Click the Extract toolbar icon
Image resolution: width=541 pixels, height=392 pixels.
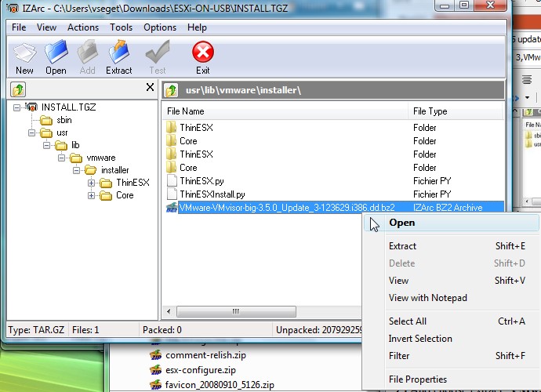point(118,53)
